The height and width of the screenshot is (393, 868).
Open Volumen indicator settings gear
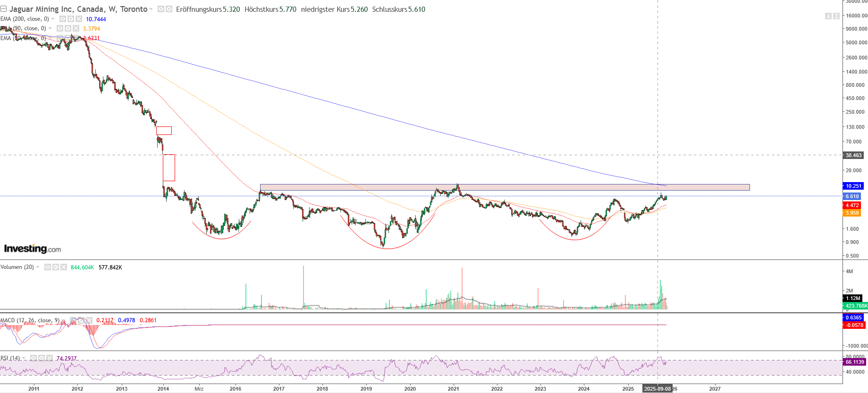(x=56, y=267)
